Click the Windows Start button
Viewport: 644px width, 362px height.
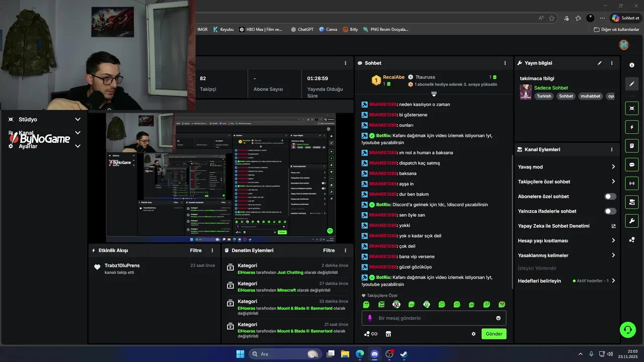tap(240, 354)
